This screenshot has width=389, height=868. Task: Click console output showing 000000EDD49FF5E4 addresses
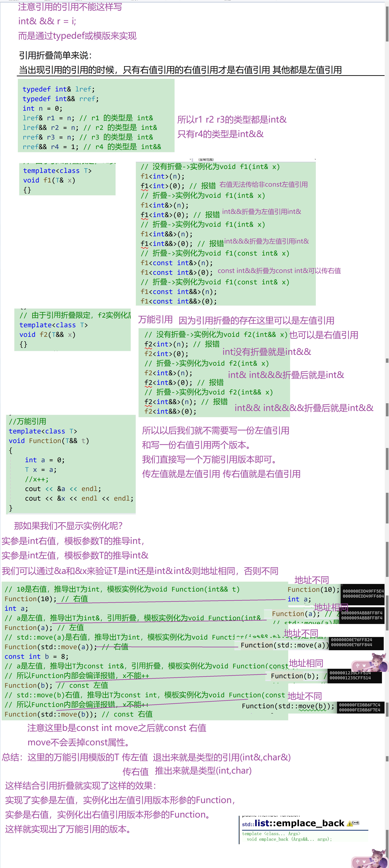[x=363, y=593]
